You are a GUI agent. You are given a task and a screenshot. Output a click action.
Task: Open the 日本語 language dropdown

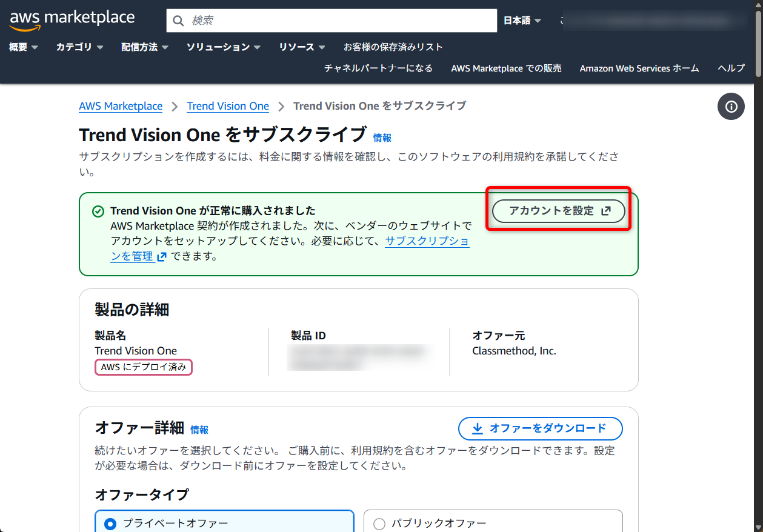(522, 21)
